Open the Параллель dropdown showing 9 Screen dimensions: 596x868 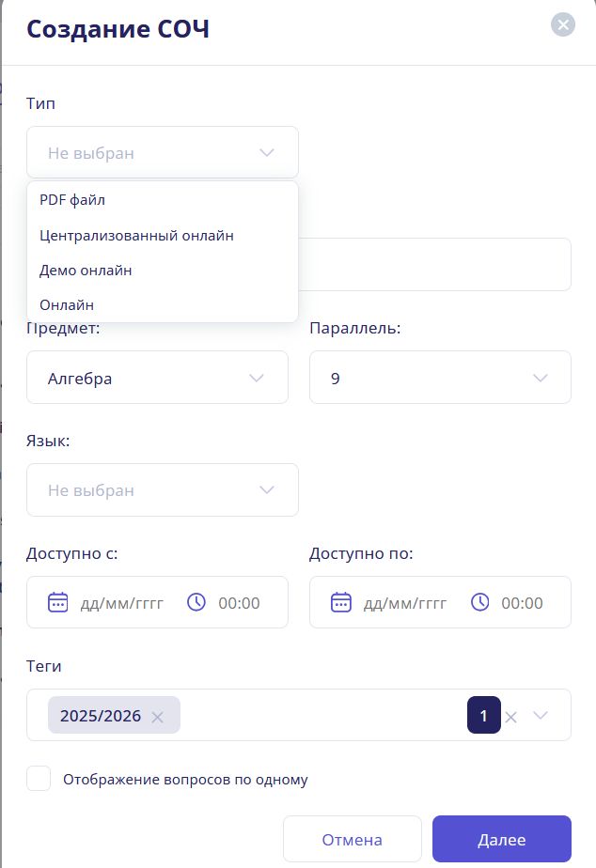(x=440, y=377)
